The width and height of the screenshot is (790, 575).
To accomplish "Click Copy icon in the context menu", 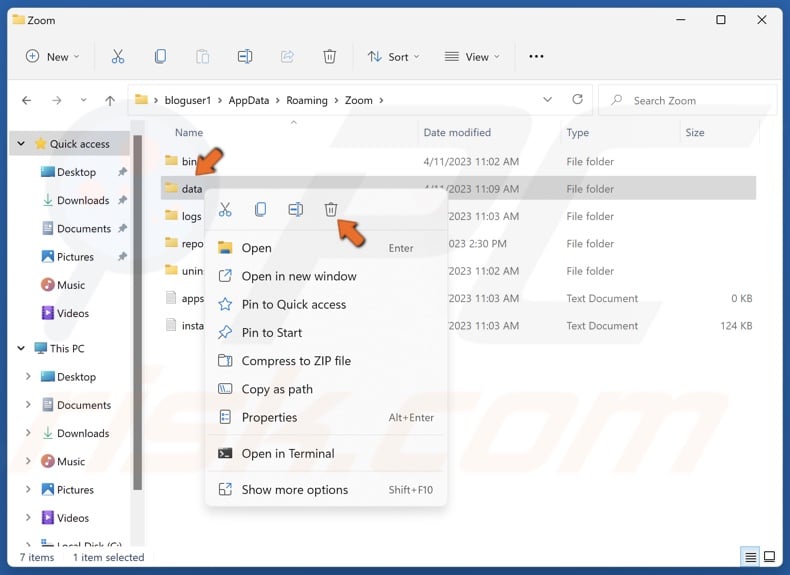I will click(260, 209).
